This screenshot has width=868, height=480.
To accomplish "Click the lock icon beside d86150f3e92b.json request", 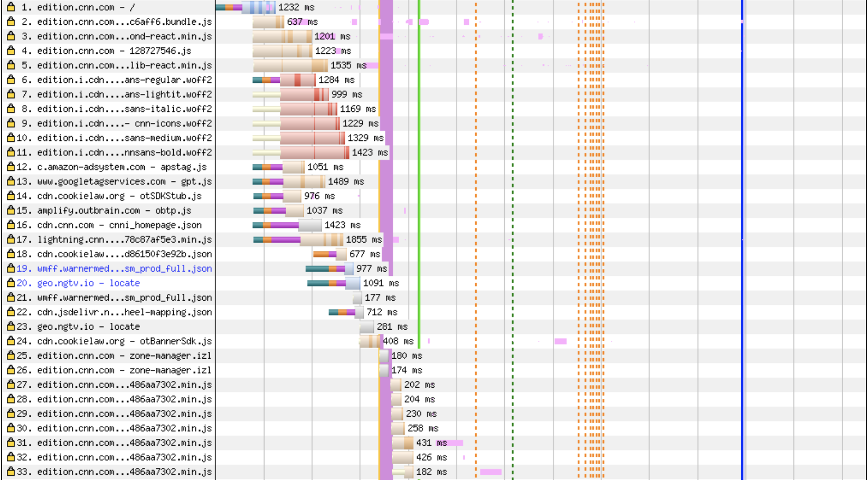I will click(11, 254).
